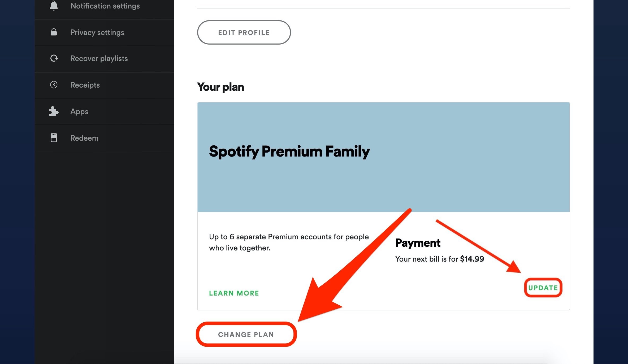Click the Receipts clock icon
Image resolution: width=628 pixels, height=364 pixels.
(x=54, y=85)
